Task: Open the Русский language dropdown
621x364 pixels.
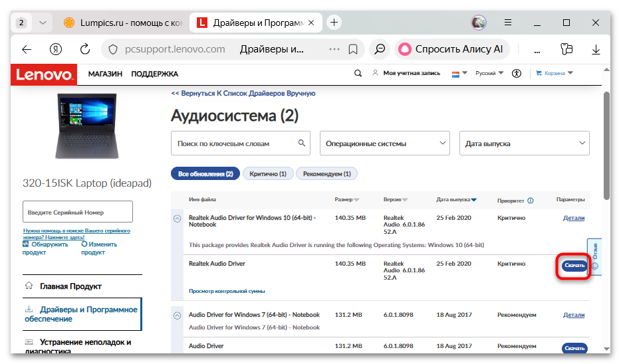Action: [489, 73]
